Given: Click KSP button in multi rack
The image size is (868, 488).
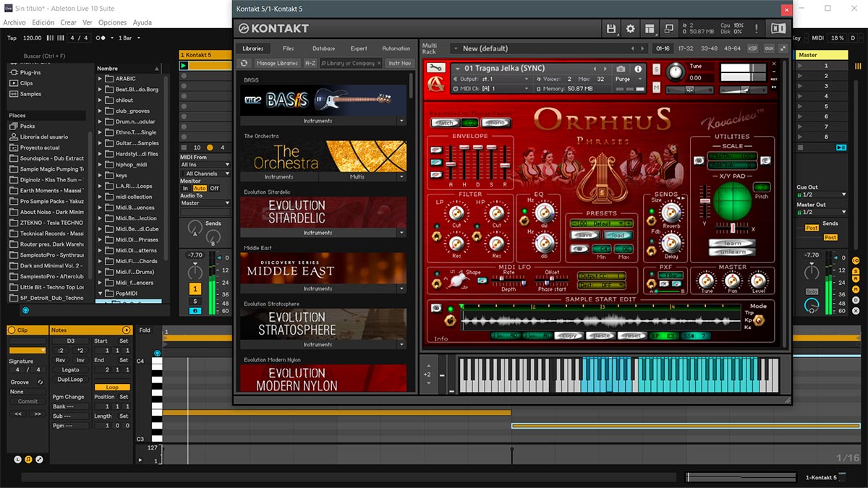Looking at the screenshot, I should pos(752,48).
